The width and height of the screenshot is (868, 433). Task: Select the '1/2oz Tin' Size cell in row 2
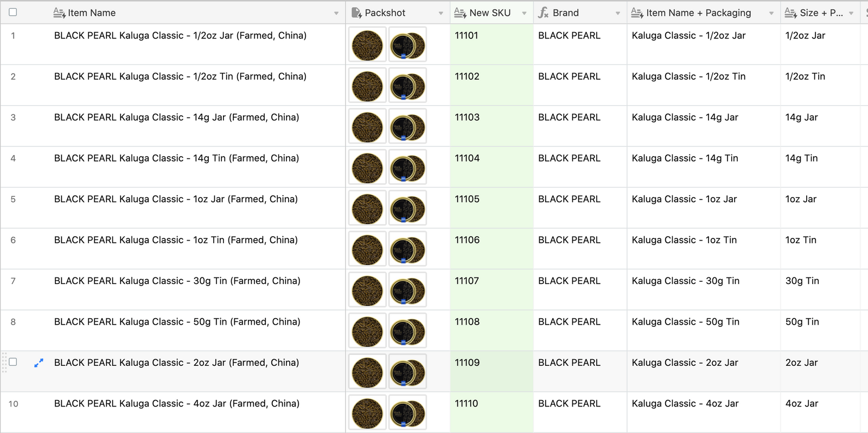coord(819,85)
